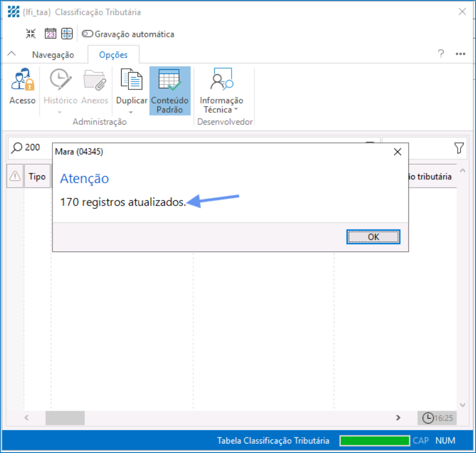The height and width of the screenshot is (453, 476).
Task: Close the Mara (04345) dialog
Action: pyautogui.click(x=397, y=152)
